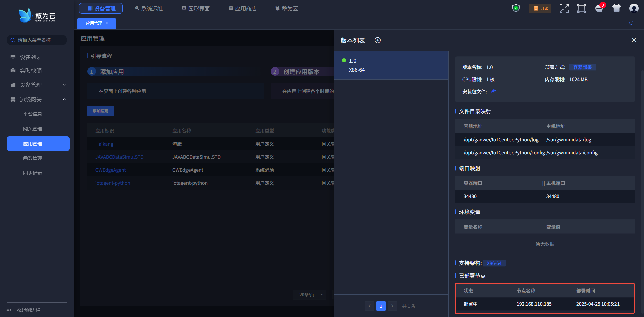This screenshot has width=644, height=317.
Task: Click the security shield icon
Action: [x=516, y=8]
